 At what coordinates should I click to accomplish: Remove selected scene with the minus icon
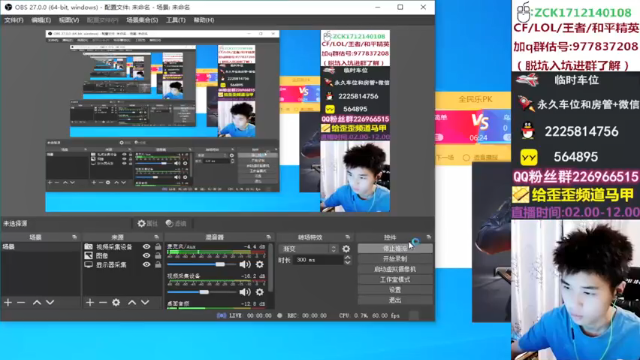pyautogui.click(x=21, y=302)
